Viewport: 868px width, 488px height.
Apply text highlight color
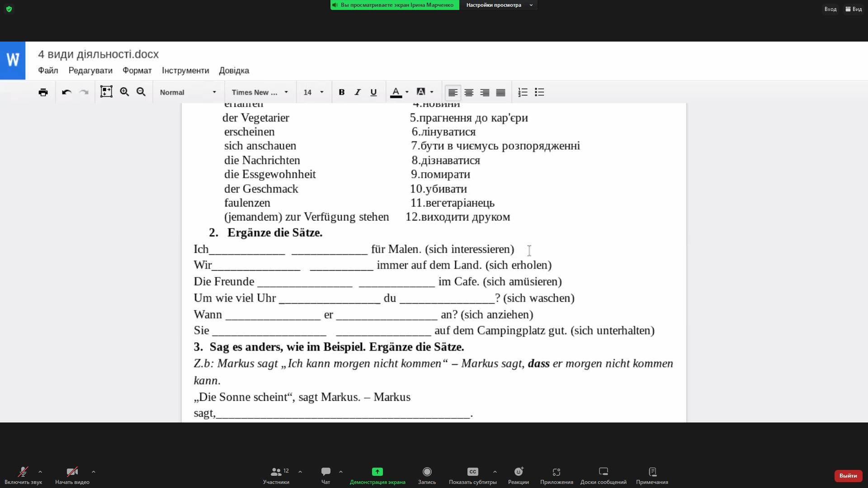[x=421, y=92]
